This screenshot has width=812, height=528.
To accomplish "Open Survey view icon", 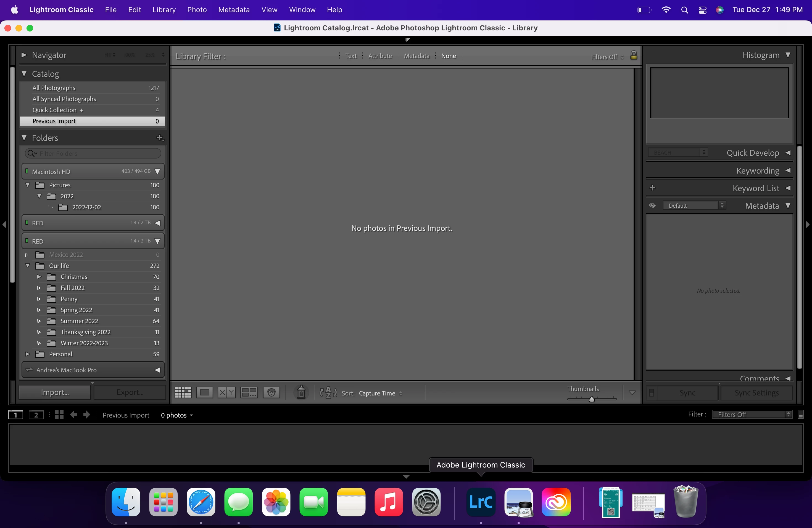I will [249, 393].
